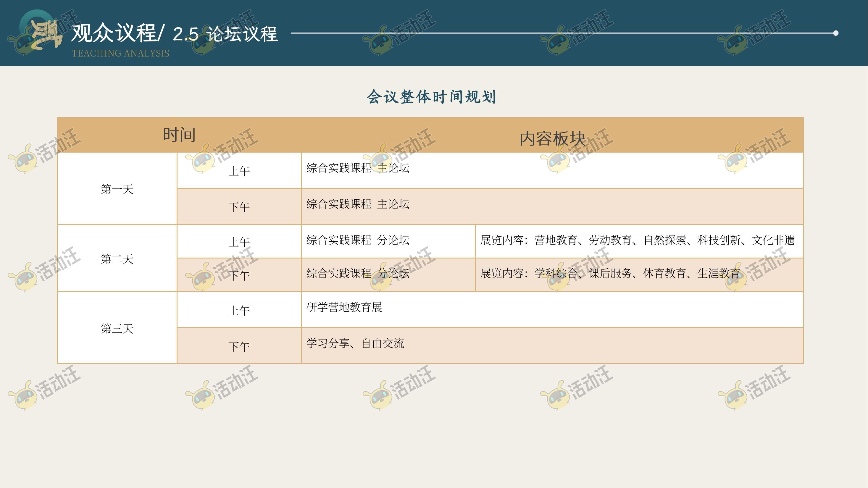The height and width of the screenshot is (488, 868).
Task: Click first-day morning 综合实践课程 主论坛 cell
Action: point(358,168)
